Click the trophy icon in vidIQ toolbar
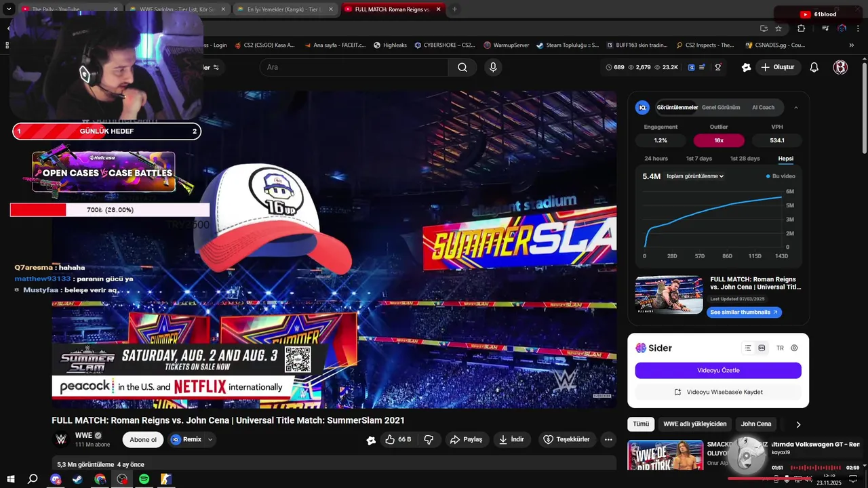 pyautogui.click(x=717, y=67)
